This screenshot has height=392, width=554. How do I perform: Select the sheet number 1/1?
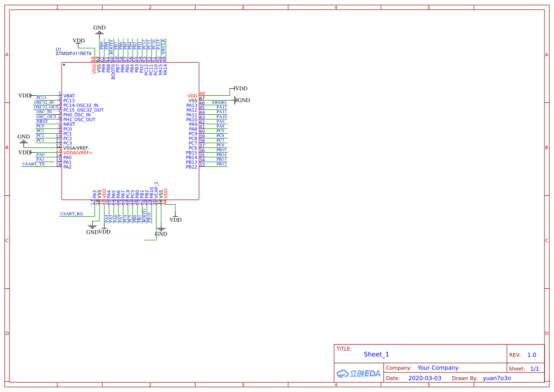[x=535, y=369]
